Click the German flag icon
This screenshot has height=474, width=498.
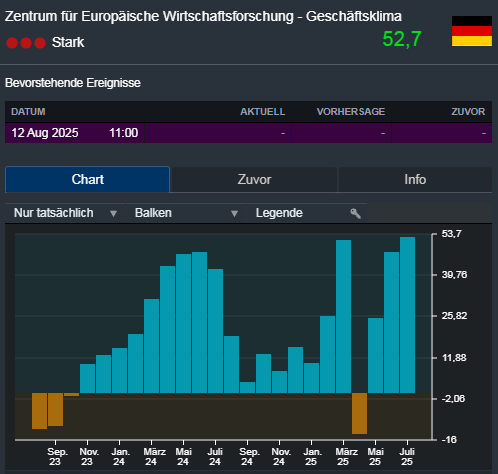pyautogui.click(x=472, y=31)
